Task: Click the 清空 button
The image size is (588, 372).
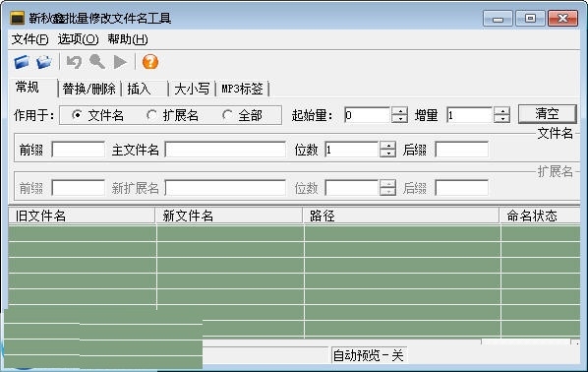Action: tap(547, 114)
